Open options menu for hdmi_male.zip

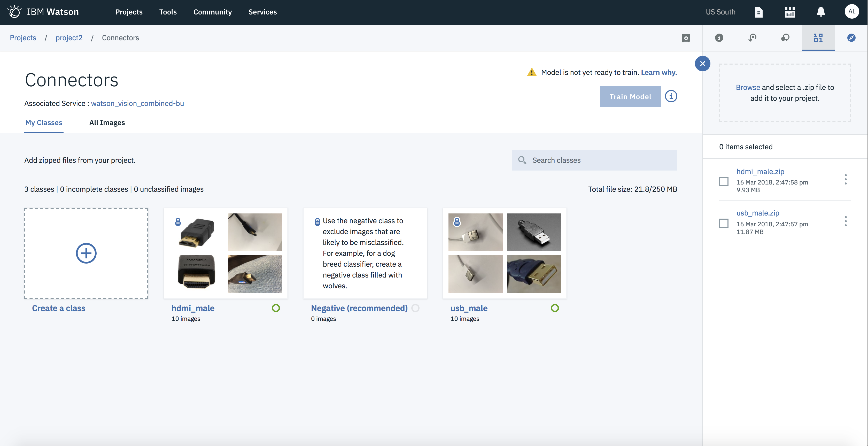pyautogui.click(x=846, y=179)
